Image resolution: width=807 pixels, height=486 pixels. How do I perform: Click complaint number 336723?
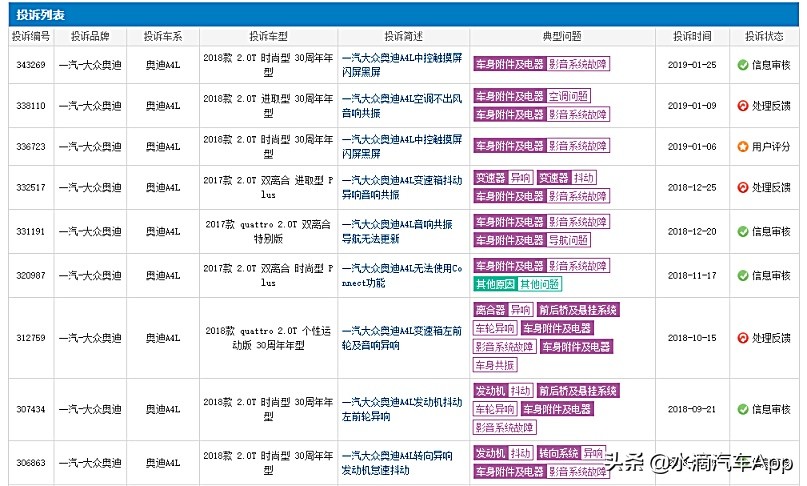point(31,147)
